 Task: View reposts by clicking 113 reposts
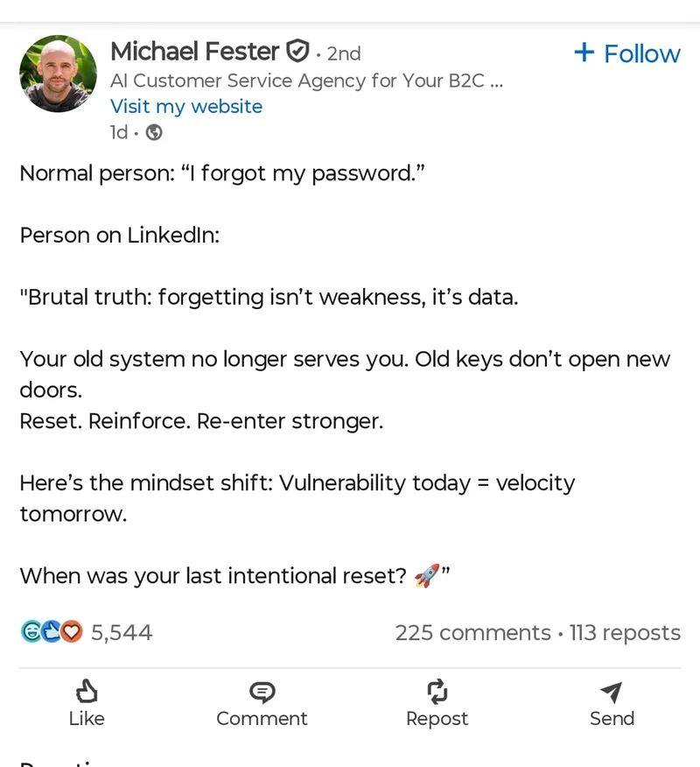click(626, 632)
